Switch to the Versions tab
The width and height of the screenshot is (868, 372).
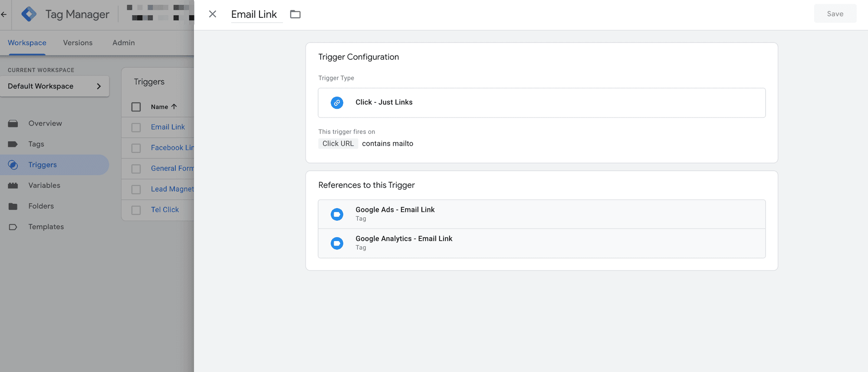pos(78,42)
